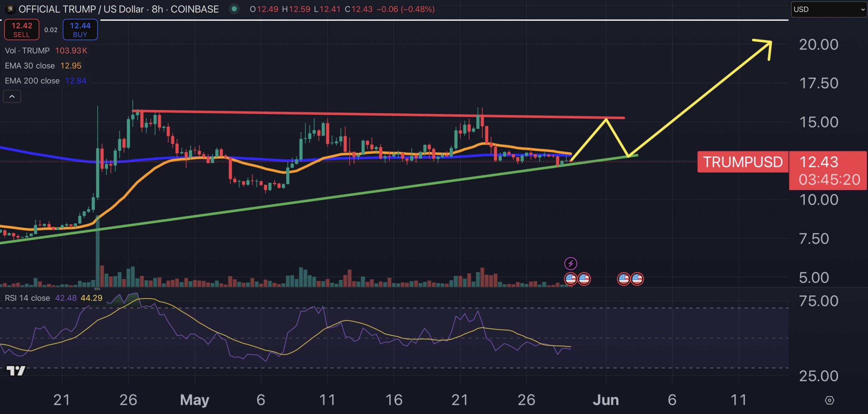Click the fourth US flag economic event icon

[x=637, y=279]
